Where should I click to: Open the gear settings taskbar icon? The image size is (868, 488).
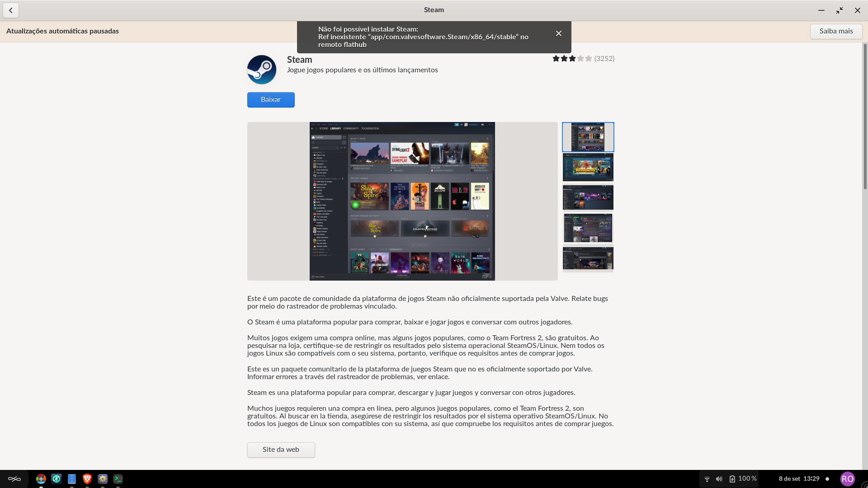103,479
